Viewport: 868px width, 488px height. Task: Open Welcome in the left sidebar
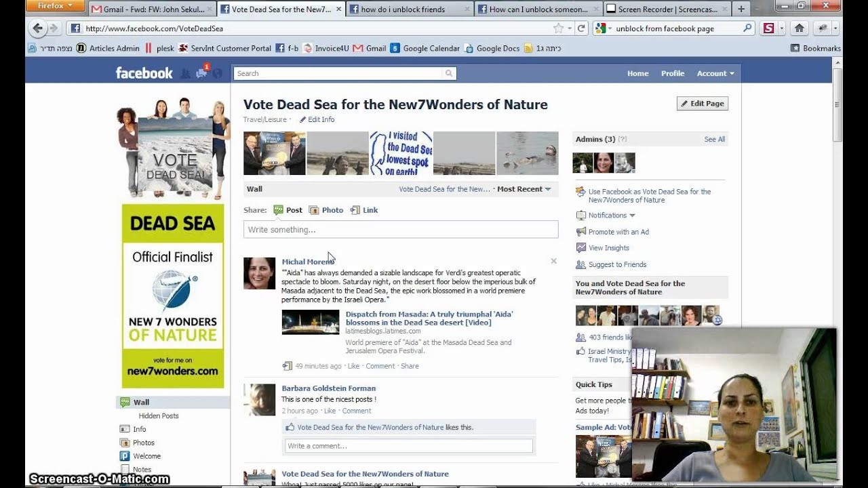pyautogui.click(x=146, y=456)
